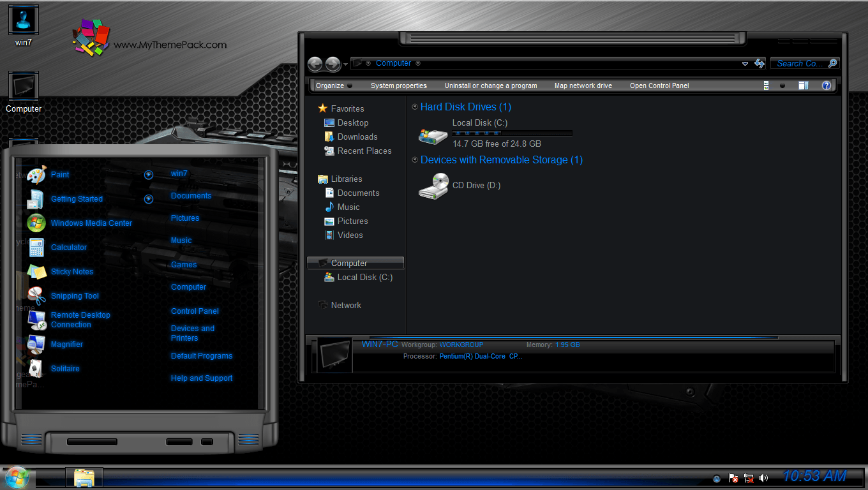The width and height of the screenshot is (868, 490).
Task: Open Action Center flag tray icon
Action: tap(733, 478)
